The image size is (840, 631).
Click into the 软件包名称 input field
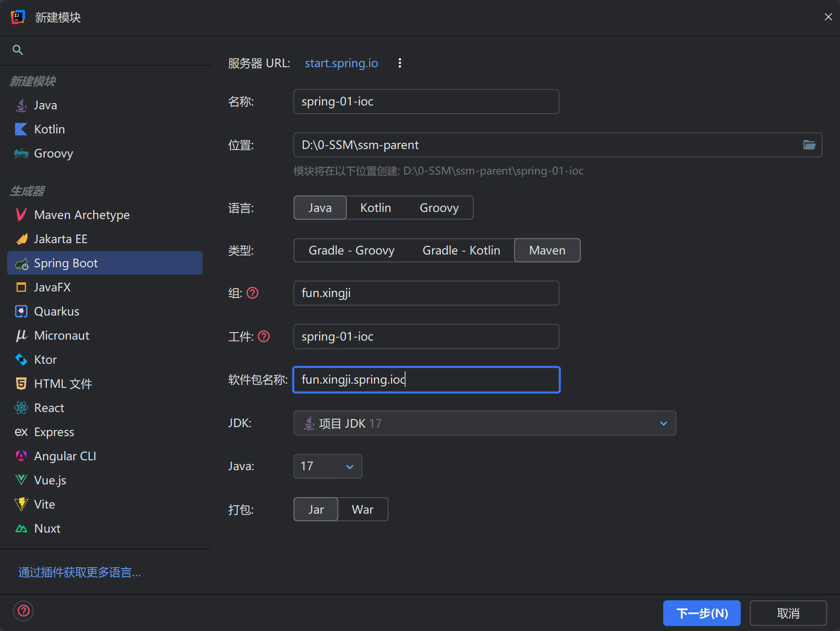click(473, 380)
